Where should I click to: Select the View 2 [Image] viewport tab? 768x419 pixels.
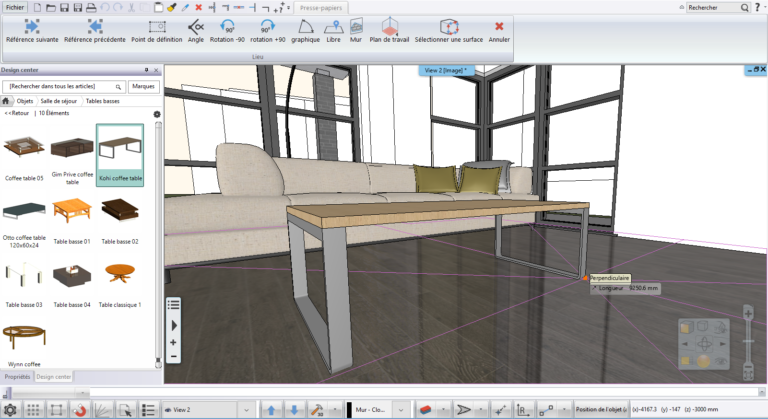[x=445, y=71]
